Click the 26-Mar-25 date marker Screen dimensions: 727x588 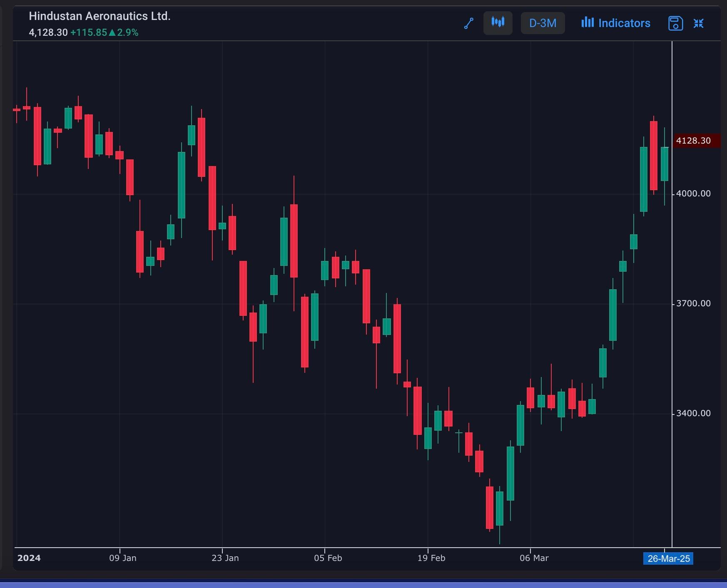click(x=669, y=558)
